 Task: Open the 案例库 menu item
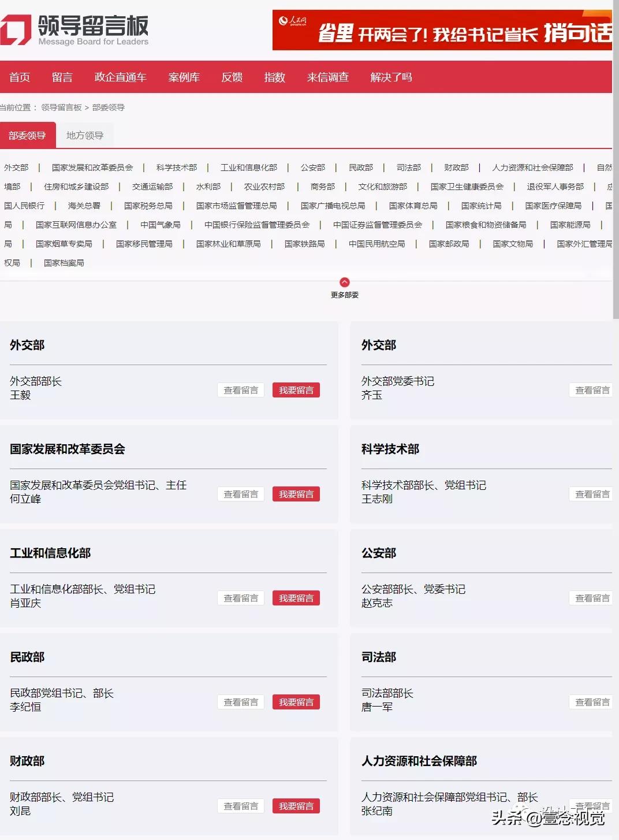coord(183,77)
